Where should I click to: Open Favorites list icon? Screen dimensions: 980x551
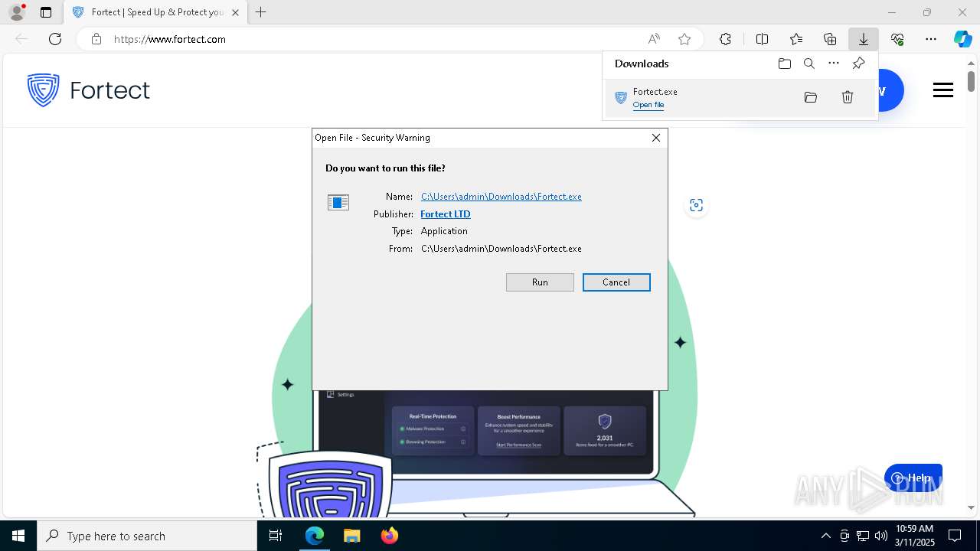point(796,39)
